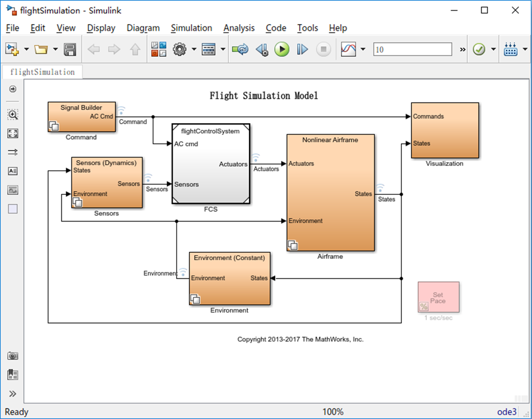Click the Step Back button
Image resolution: width=532 pixels, height=419 pixels.
(x=261, y=49)
